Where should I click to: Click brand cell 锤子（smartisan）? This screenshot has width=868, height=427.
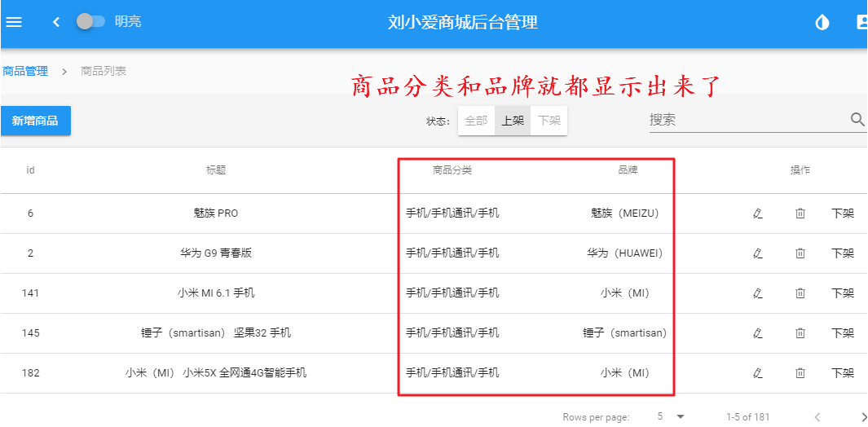pos(625,332)
